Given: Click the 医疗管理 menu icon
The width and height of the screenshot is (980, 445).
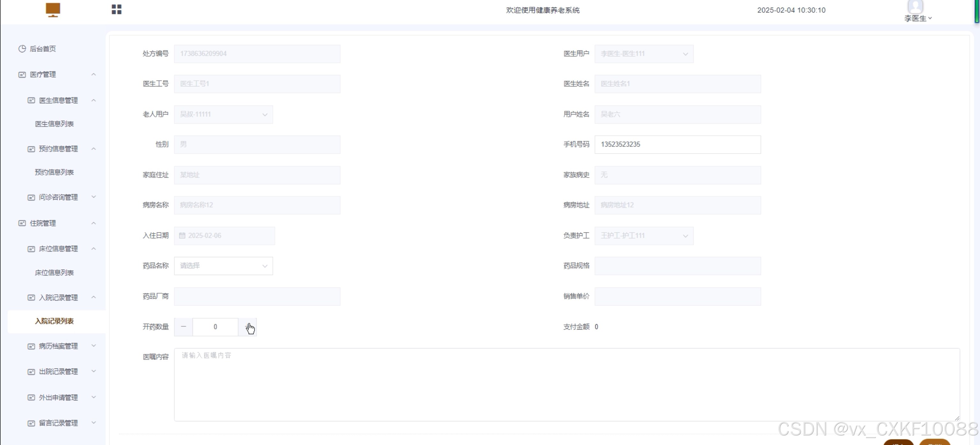Looking at the screenshot, I should [x=22, y=75].
